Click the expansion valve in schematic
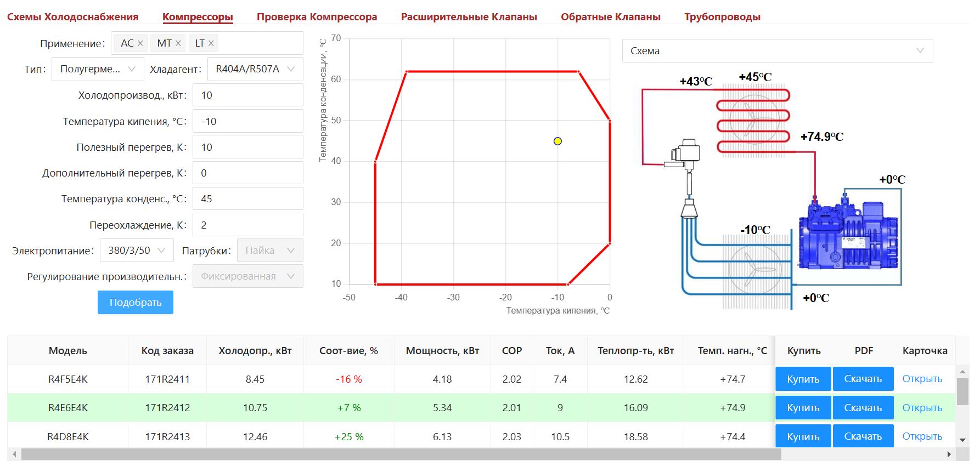The width and height of the screenshot is (980, 472). 683,155
